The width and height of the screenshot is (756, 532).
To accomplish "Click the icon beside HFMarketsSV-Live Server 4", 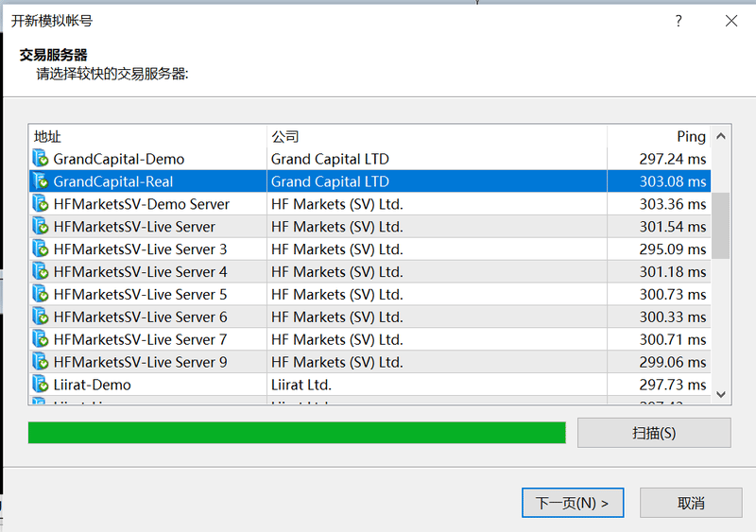I will click(41, 271).
